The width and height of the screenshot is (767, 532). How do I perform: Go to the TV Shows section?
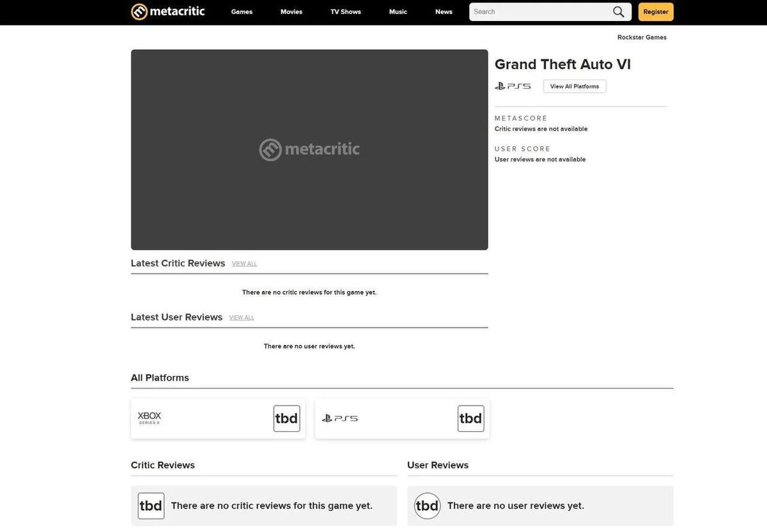tap(346, 11)
